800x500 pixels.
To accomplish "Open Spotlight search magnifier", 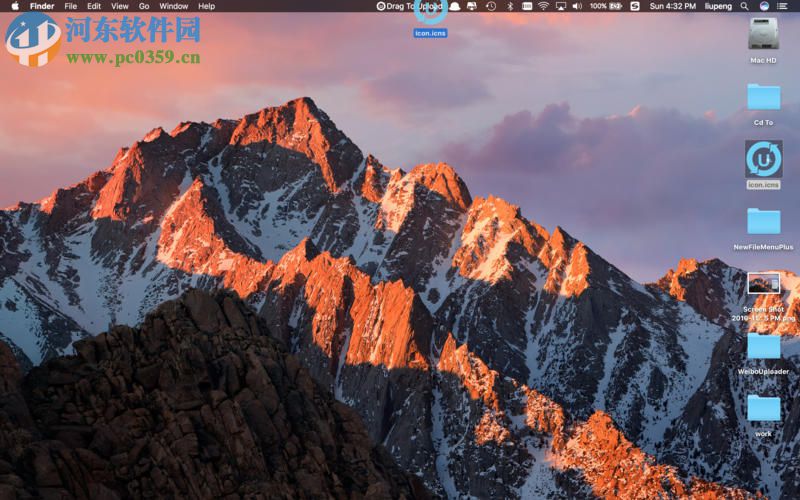I will click(744, 6).
